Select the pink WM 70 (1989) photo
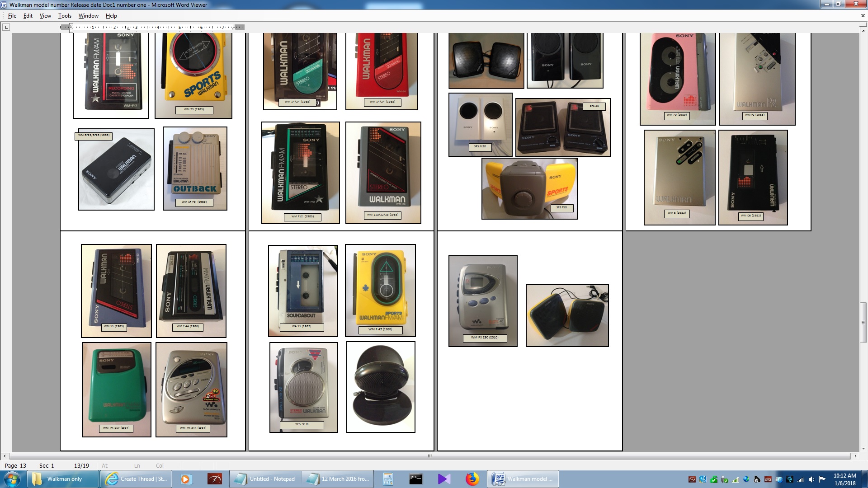 click(678, 79)
